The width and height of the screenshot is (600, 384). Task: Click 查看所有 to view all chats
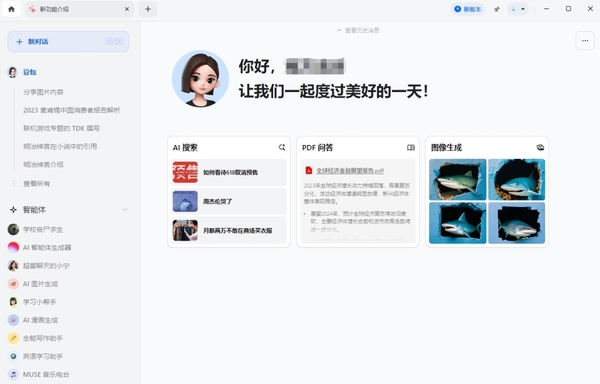pos(36,184)
